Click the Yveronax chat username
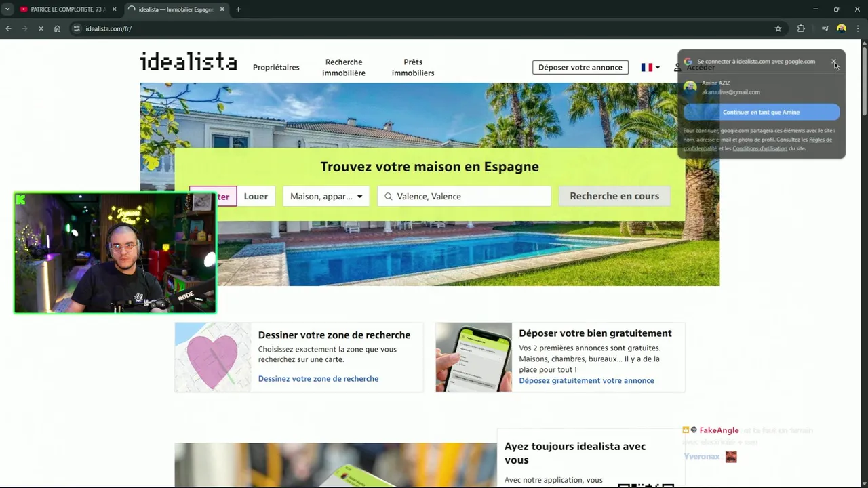Image resolution: width=868 pixels, height=488 pixels. pyautogui.click(x=701, y=457)
